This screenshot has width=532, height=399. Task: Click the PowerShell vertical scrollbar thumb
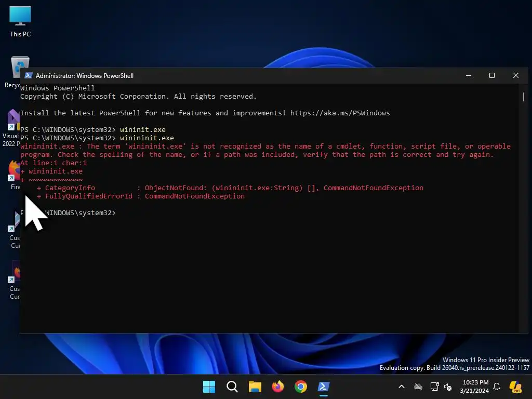524,97
